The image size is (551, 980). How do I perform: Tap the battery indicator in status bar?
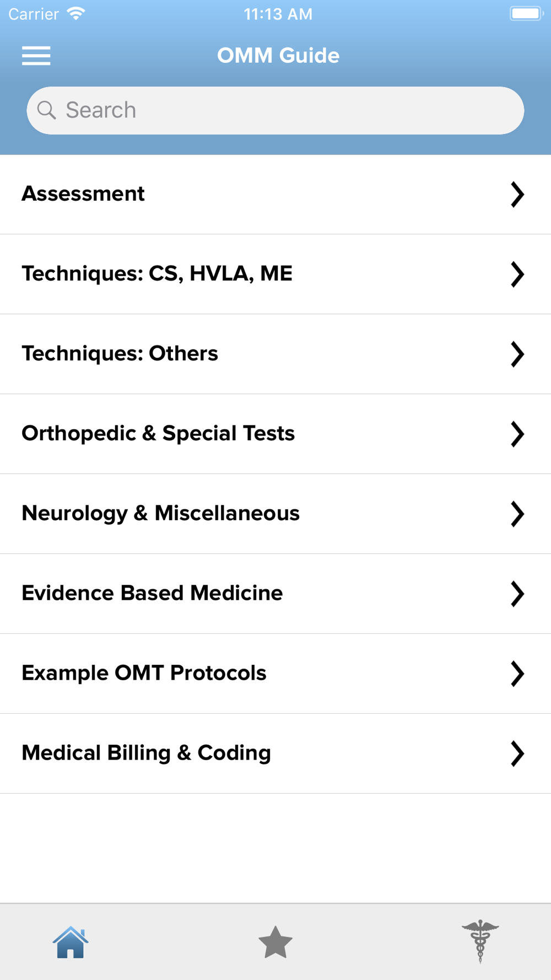click(x=526, y=14)
